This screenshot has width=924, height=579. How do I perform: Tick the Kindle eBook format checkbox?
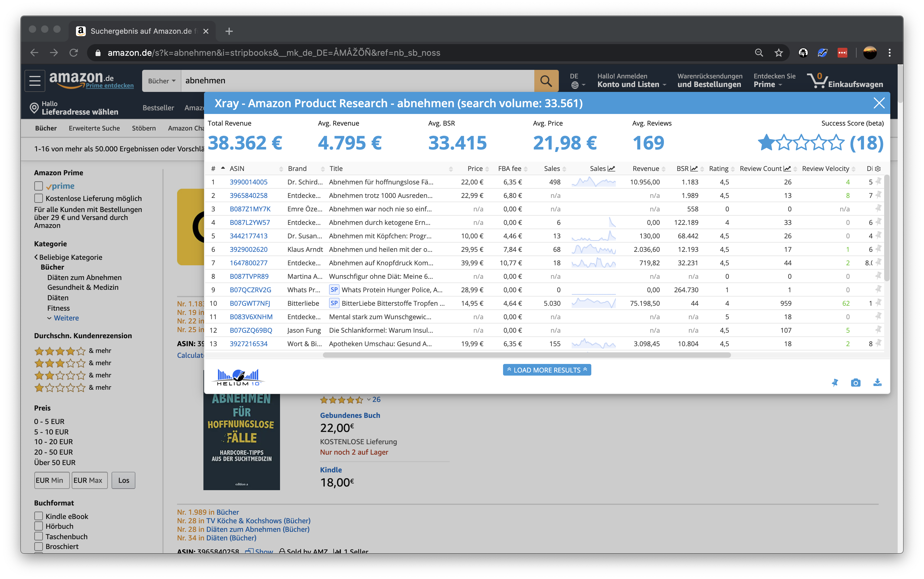click(x=39, y=516)
